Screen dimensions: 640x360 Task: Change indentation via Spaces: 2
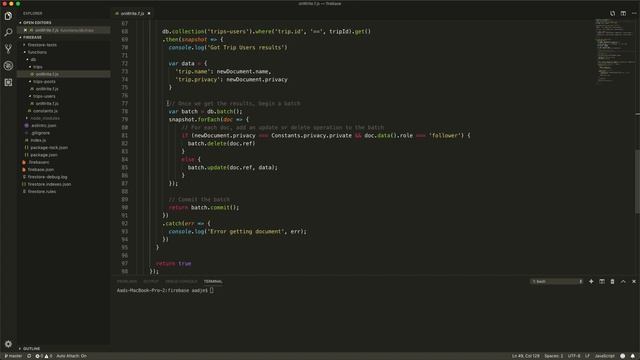pyautogui.click(x=553, y=356)
